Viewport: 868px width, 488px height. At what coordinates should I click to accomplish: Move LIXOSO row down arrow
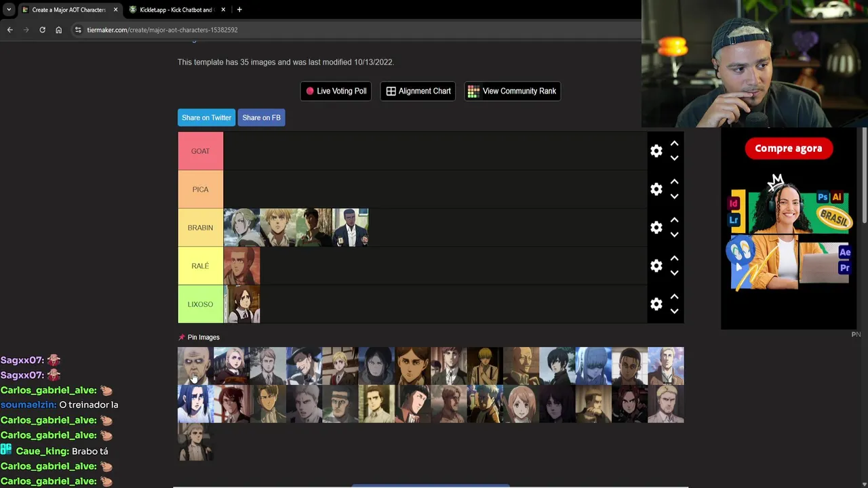[674, 311]
